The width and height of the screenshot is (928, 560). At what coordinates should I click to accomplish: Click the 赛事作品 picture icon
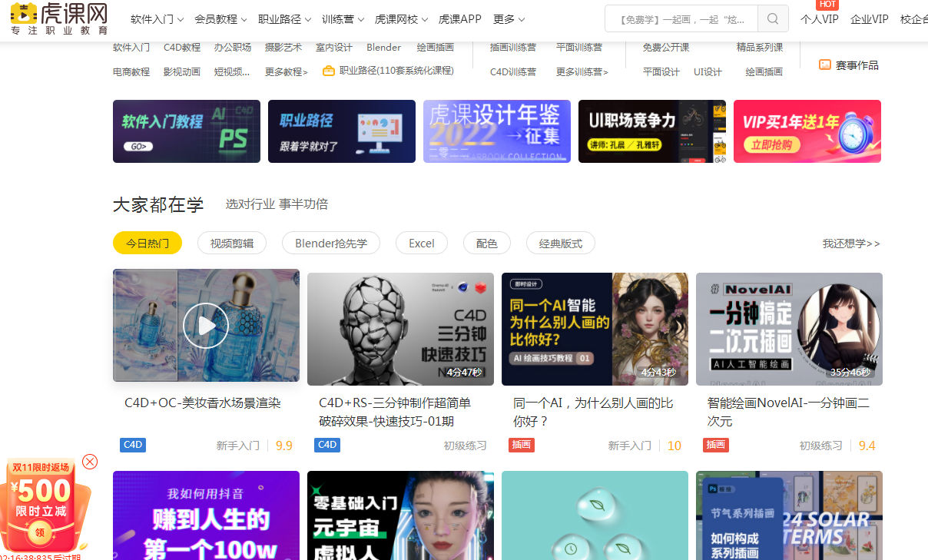(x=825, y=65)
